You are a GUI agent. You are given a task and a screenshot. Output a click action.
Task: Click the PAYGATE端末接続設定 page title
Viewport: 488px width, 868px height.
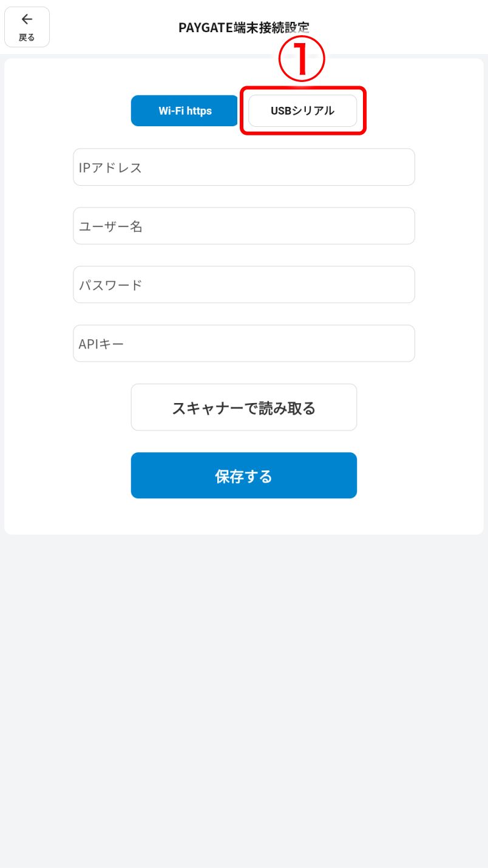pos(244,27)
